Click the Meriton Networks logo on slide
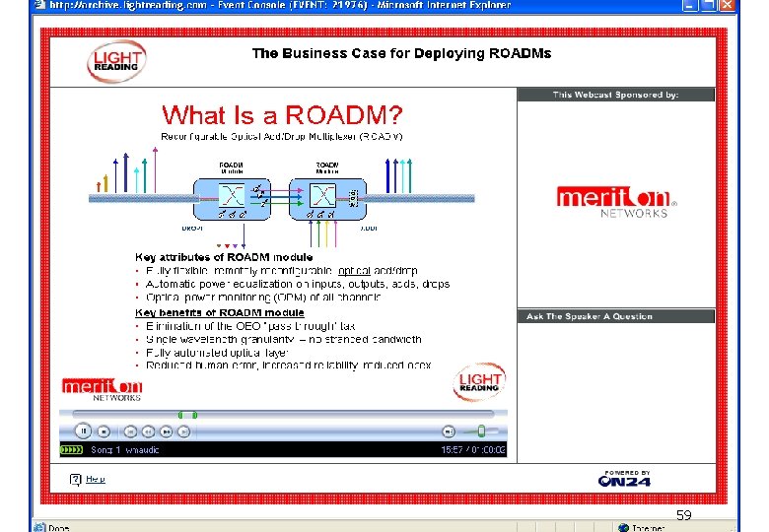 pos(102,389)
